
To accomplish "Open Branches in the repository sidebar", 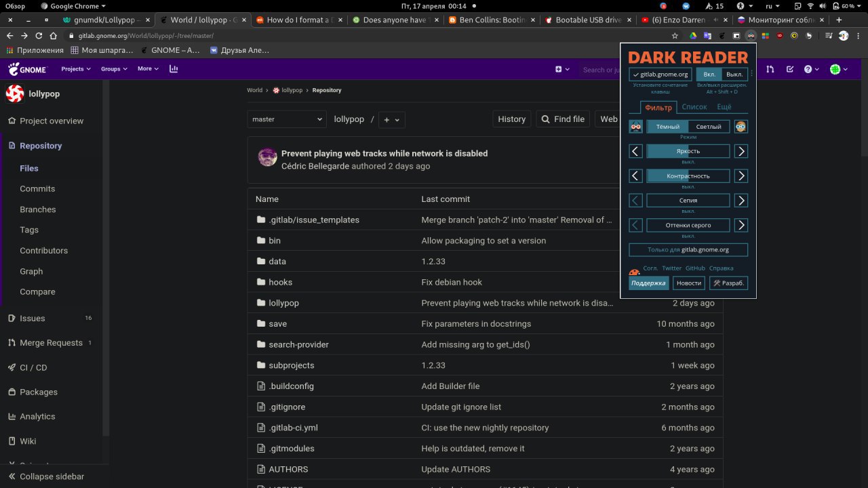I will coord(38,209).
